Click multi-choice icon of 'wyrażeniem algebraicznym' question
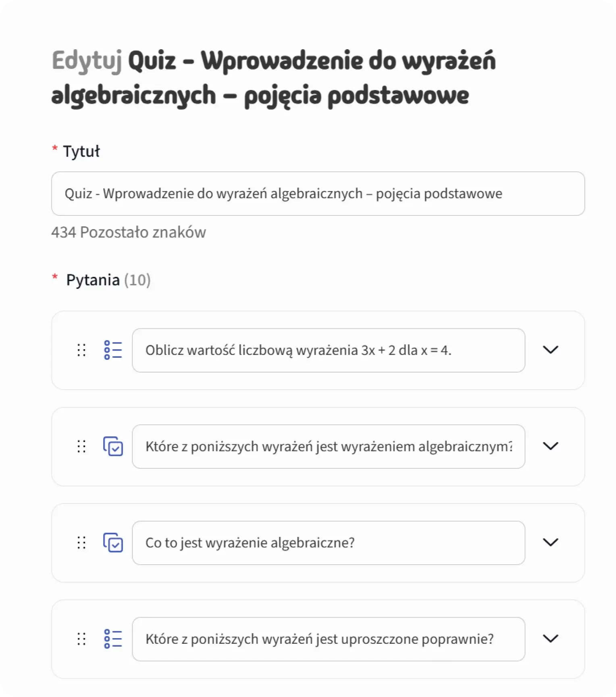The height and width of the screenshot is (697, 616). tap(113, 446)
